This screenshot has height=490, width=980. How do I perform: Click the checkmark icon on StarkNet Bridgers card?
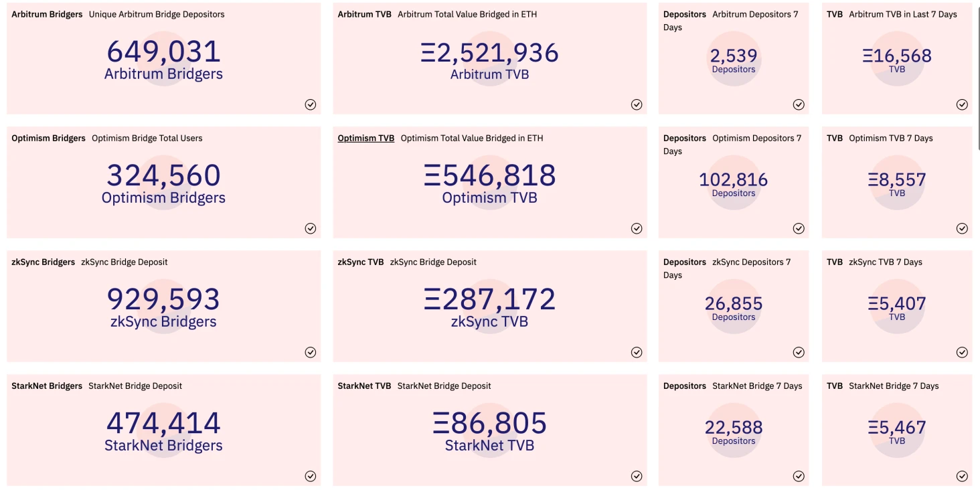click(311, 476)
